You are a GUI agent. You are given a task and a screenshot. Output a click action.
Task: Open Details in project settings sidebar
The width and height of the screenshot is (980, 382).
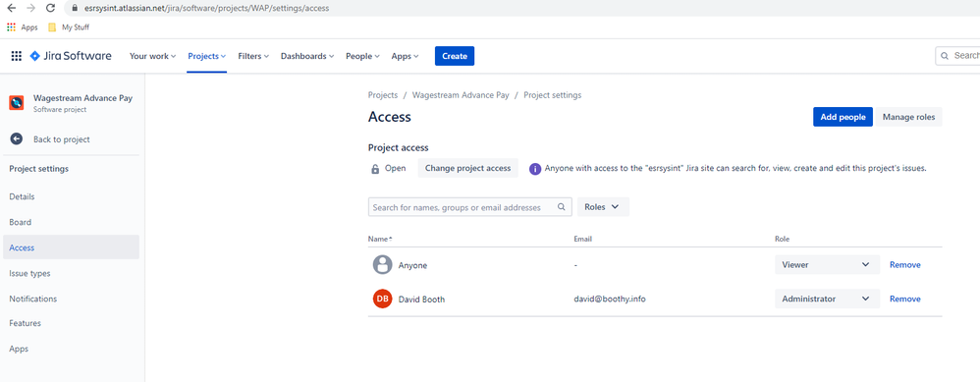72,196
